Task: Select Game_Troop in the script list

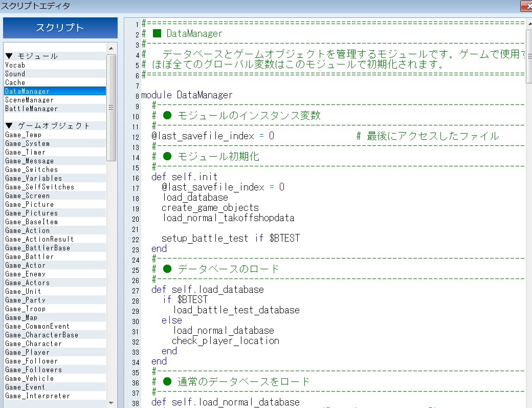Action: point(55,309)
